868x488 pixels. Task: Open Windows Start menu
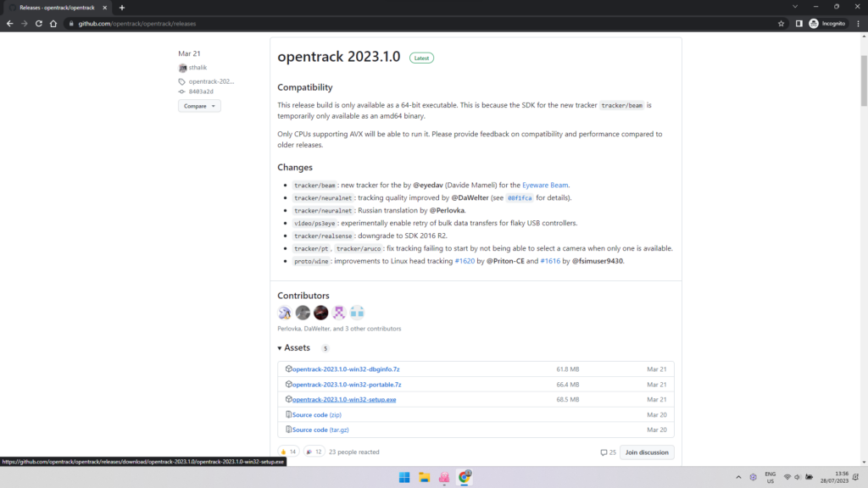(404, 478)
